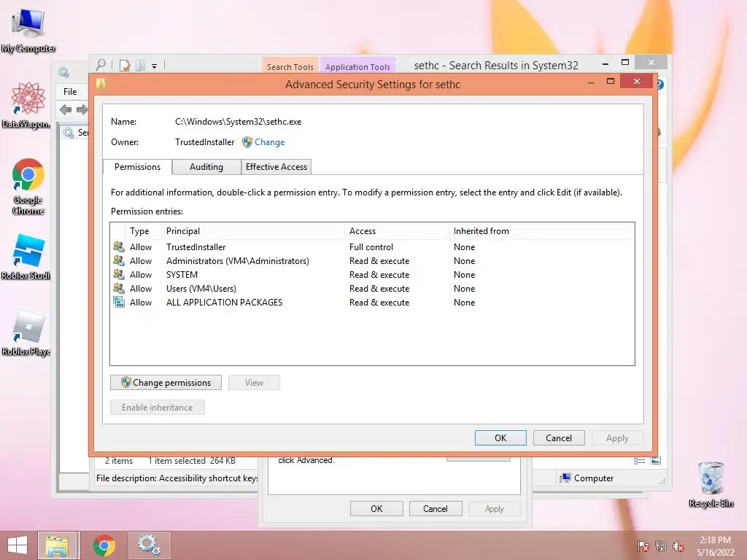The image size is (747, 560).
Task: Expand the Quick Access Toolbar dropdown arrow
Action: (155, 66)
